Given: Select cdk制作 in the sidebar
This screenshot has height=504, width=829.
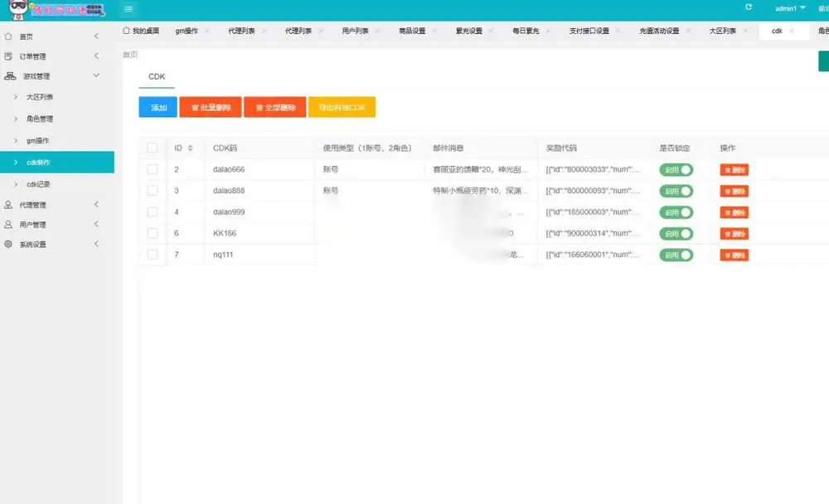Looking at the screenshot, I should (57, 162).
